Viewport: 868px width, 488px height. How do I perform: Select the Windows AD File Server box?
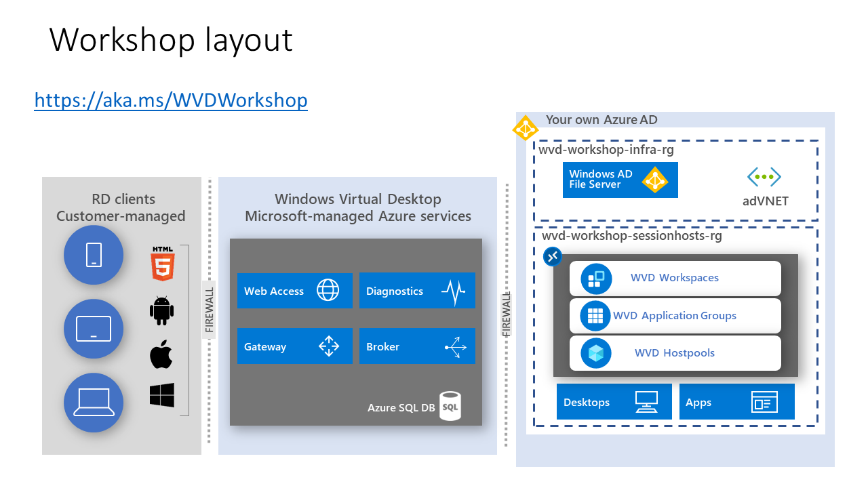click(620, 180)
